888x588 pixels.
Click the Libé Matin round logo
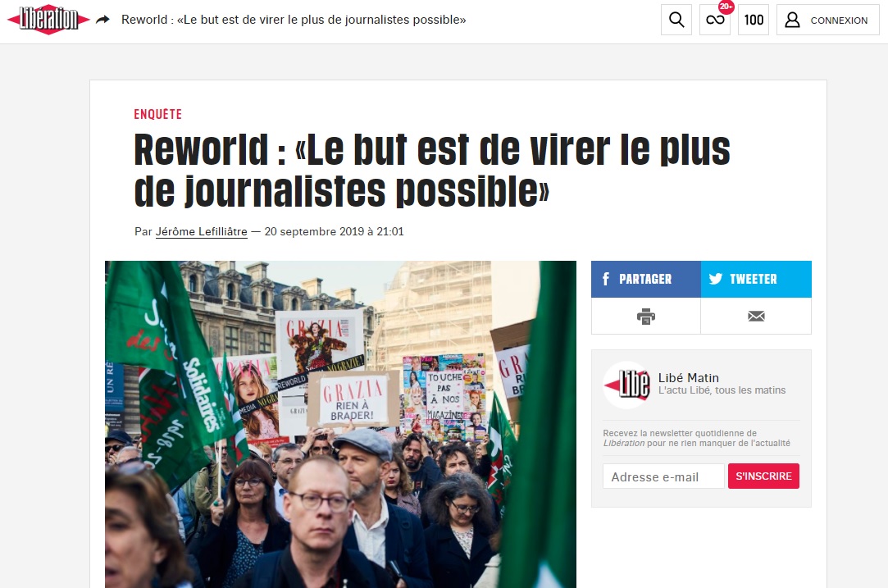tap(626, 385)
